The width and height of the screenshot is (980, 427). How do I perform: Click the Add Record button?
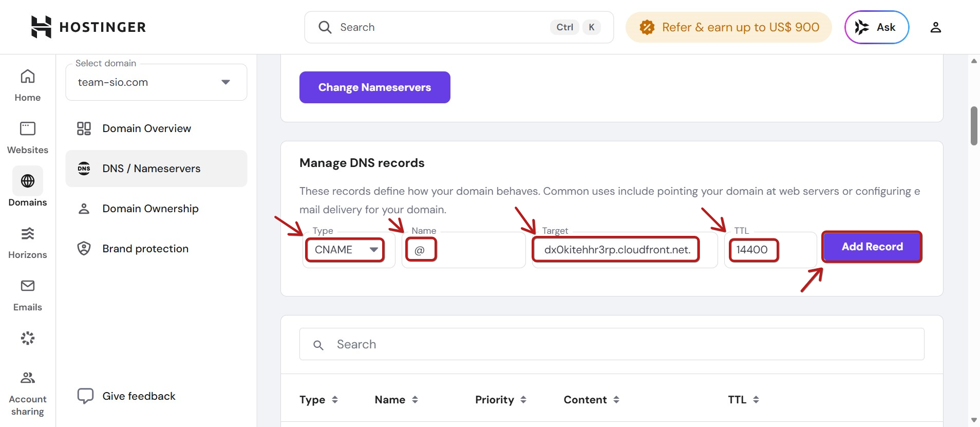pyautogui.click(x=872, y=247)
